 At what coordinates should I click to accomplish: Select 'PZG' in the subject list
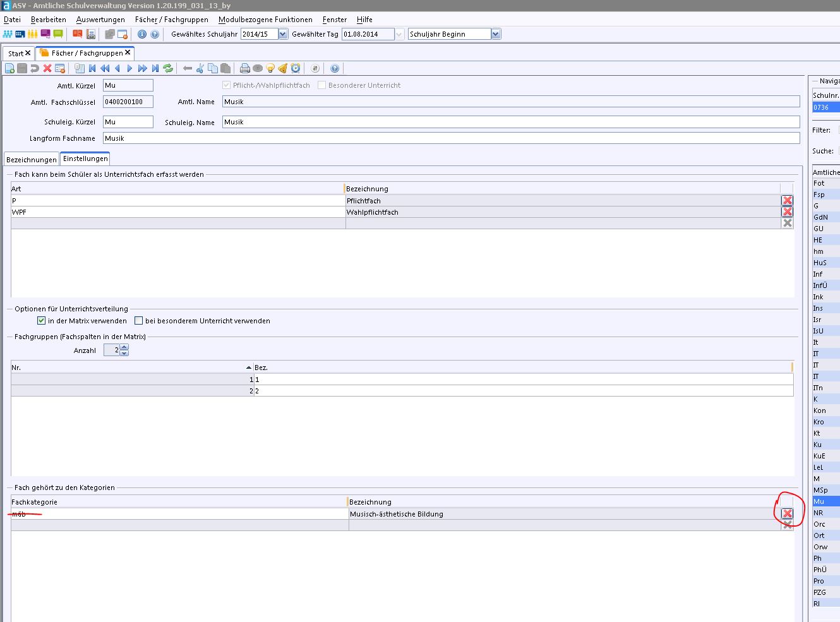(826, 592)
